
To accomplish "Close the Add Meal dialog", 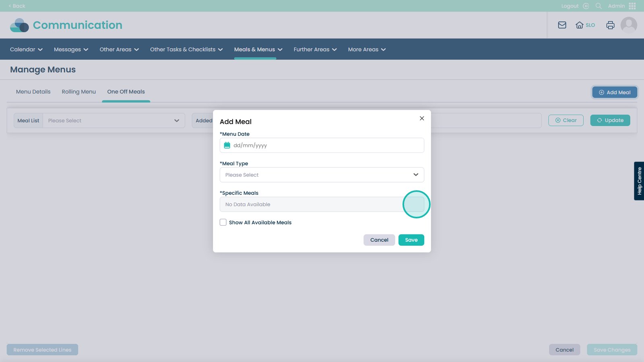I will click(x=421, y=118).
